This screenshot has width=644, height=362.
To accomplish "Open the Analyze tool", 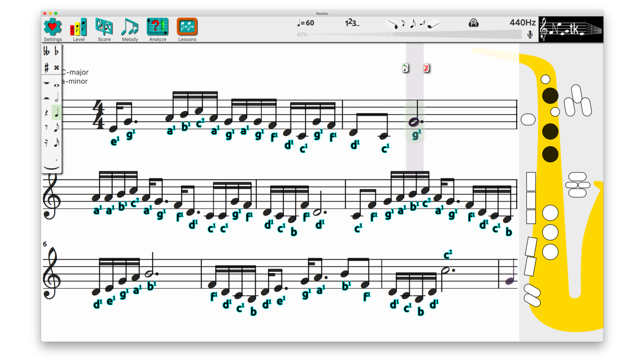I will (158, 30).
